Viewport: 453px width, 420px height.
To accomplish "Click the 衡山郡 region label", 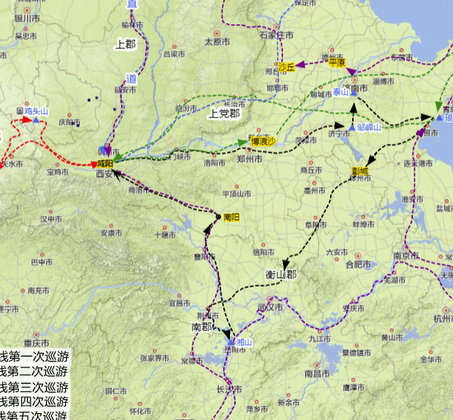I will tap(281, 275).
